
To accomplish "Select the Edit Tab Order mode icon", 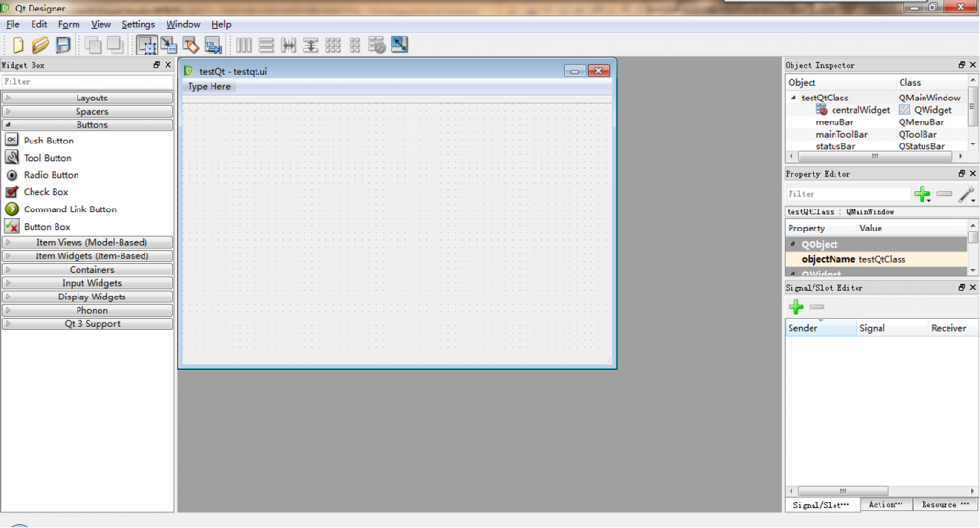I will coord(212,45).
